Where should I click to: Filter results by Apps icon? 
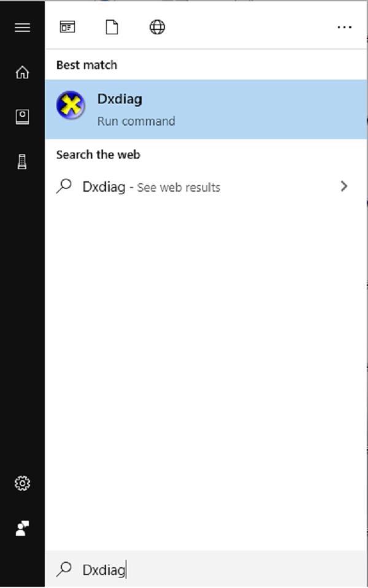coord(66,27)
